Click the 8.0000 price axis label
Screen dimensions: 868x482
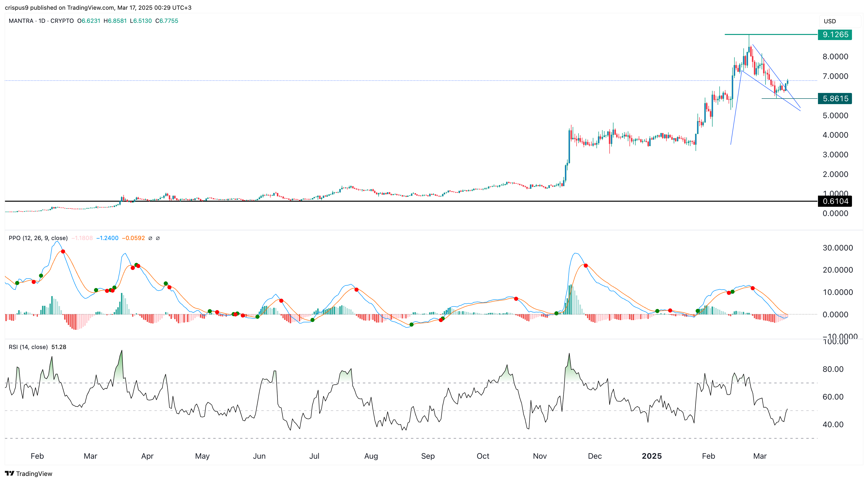point(835,57)
